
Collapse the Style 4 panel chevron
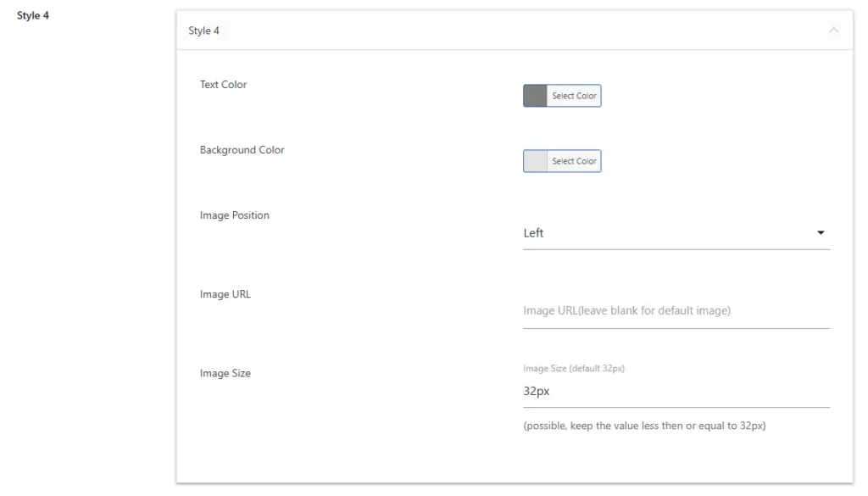pyautogui.click(x=833, y=31)
